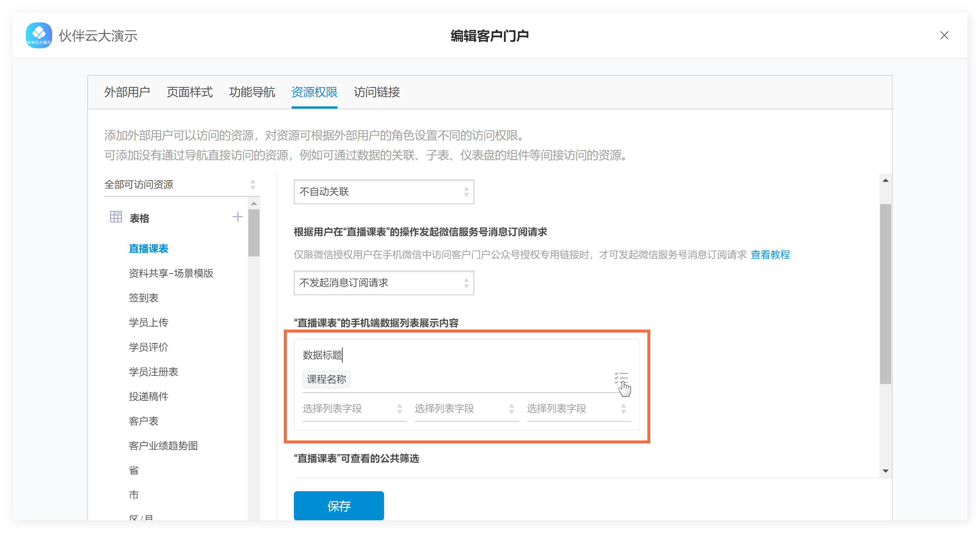Open the 查看教程 link
The height and width of the screenshot is (533, 980).
coord(770,255)
